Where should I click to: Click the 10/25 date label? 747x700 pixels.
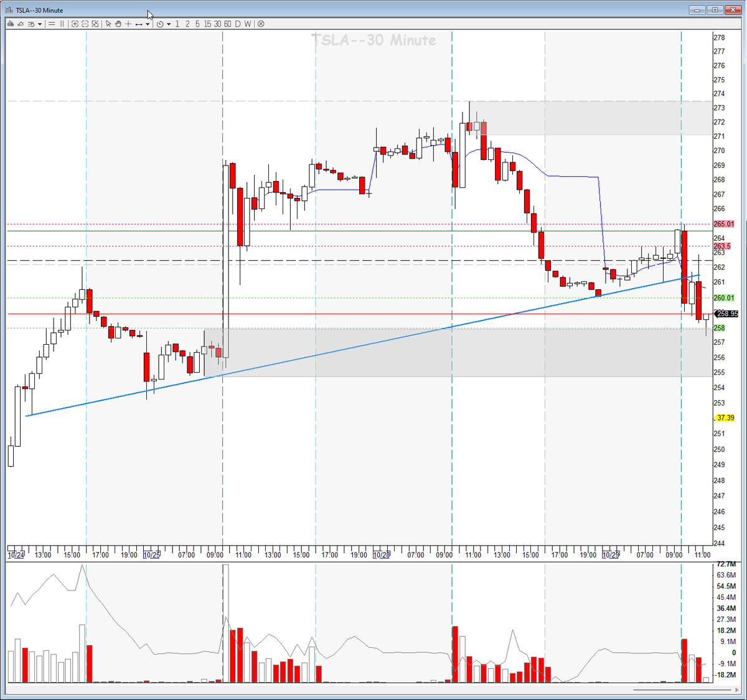coord(151,554)
